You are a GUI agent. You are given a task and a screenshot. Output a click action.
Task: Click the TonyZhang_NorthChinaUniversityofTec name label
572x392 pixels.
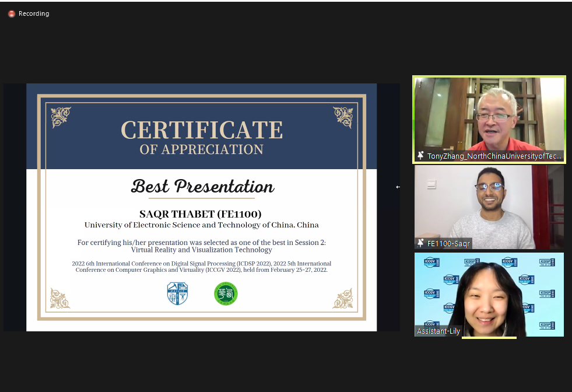coord(494,156)
